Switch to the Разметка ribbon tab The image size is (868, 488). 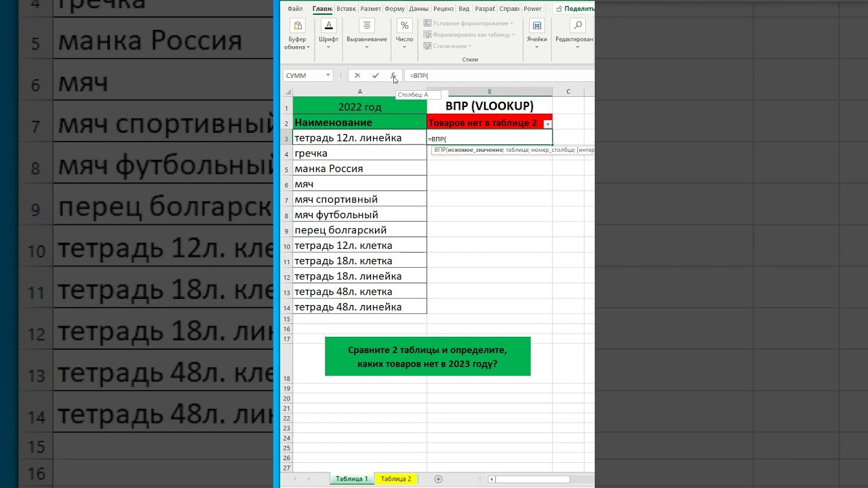point(370,9)
